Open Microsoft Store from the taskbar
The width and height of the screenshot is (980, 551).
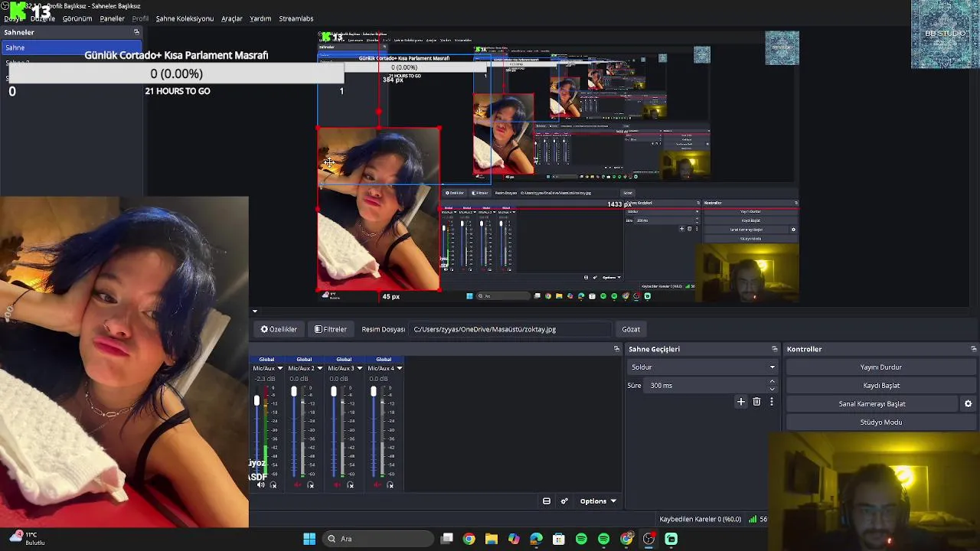(x=559, y=539)
